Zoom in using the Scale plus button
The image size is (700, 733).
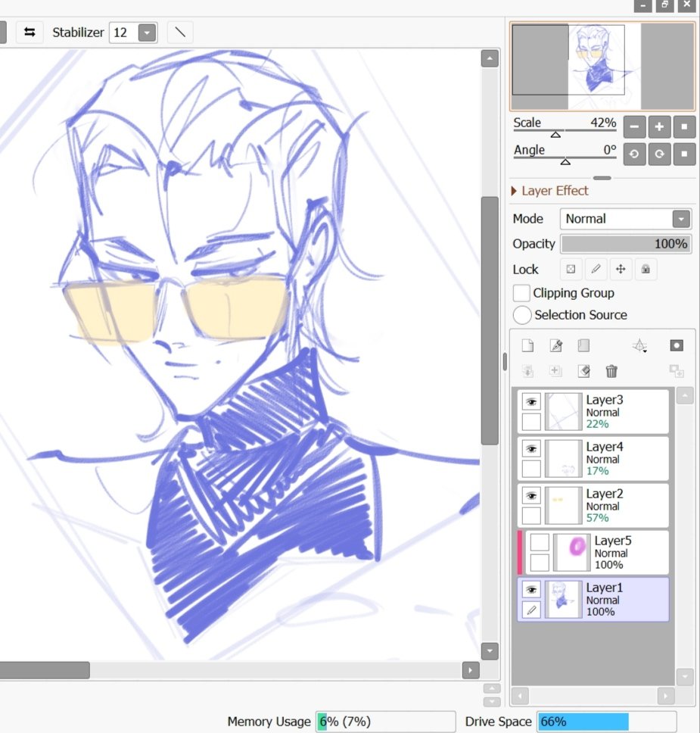point(658,126)
